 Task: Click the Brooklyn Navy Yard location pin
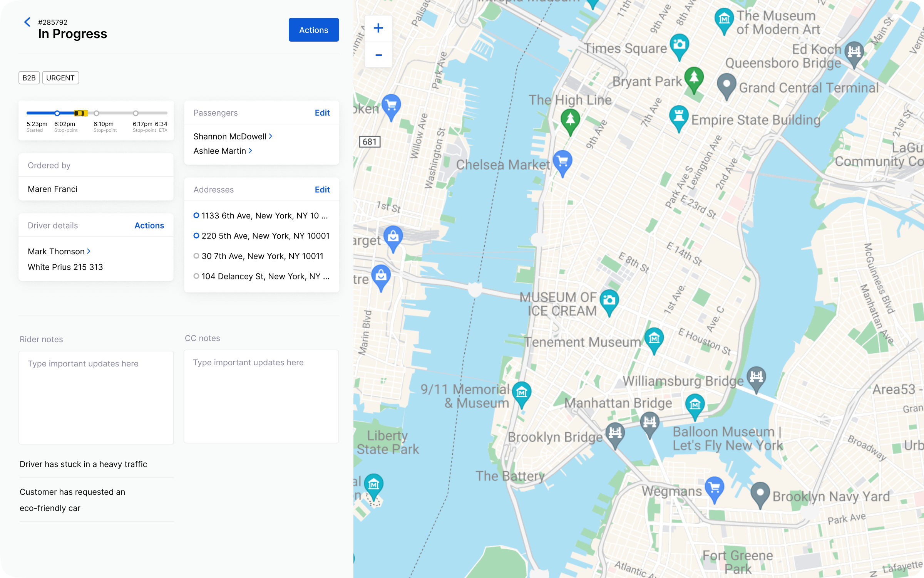tap(760, 493)
